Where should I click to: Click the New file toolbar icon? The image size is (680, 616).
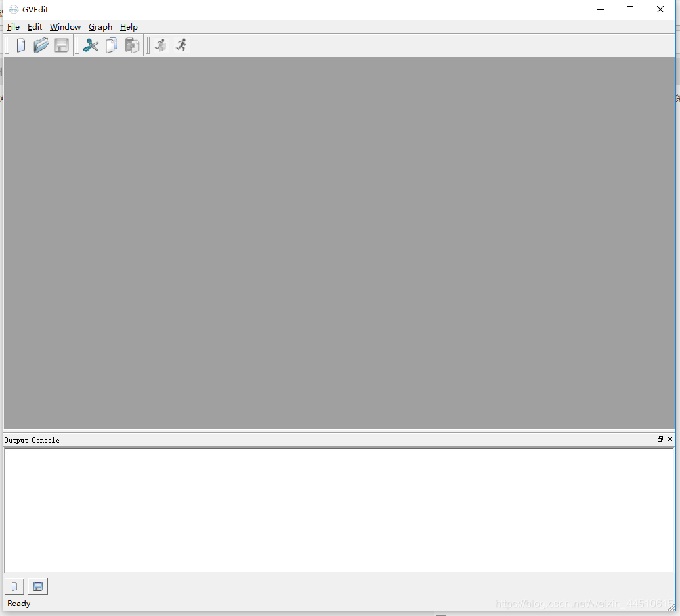click(21, 45)
